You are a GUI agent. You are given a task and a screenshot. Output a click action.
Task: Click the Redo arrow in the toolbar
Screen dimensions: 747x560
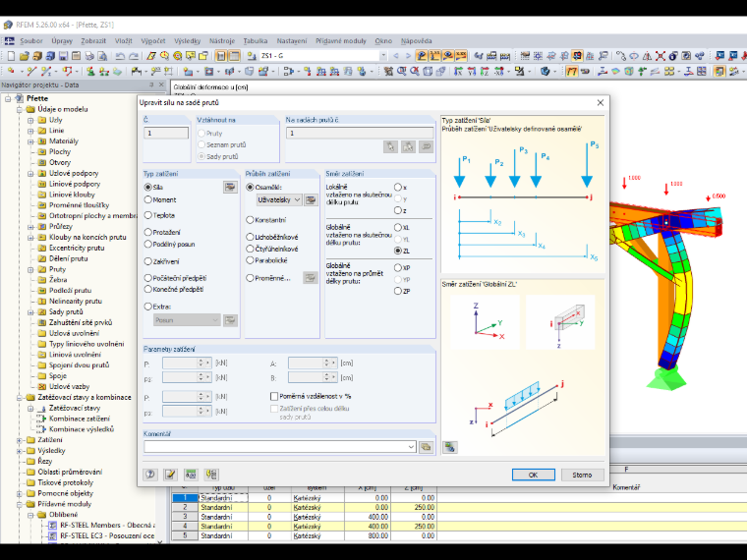[134, 56]
